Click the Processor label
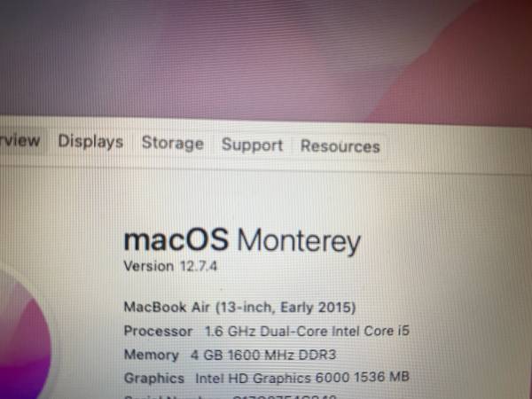Viewport: 532px width, 399px height. (x=158, y=331)
